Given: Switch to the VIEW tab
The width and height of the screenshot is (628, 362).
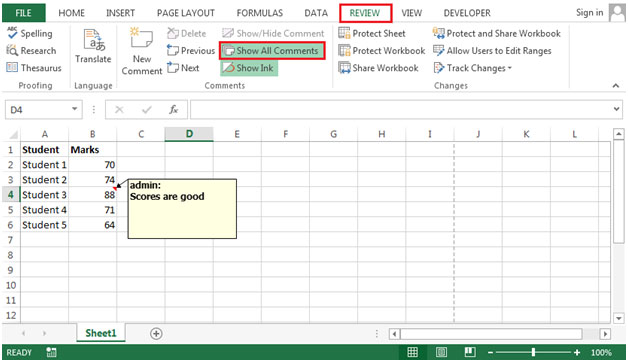Looking at the screenshot, I should tap(412, 13).
